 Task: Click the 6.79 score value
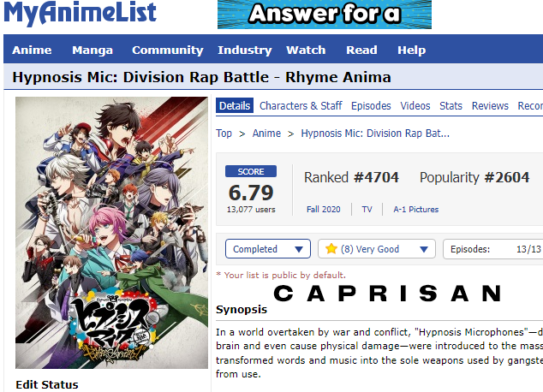coord(251,193)
